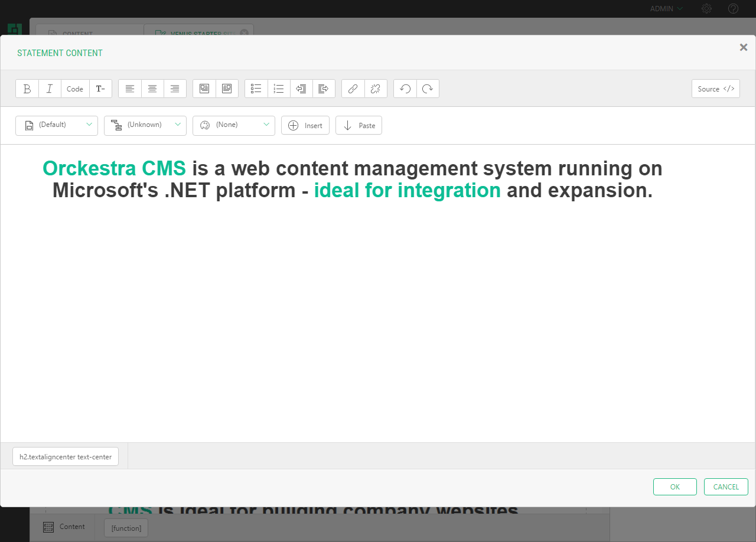The image size is (756, 542).
Task: Apply Code formatting to text
Action: coord(75,89)
